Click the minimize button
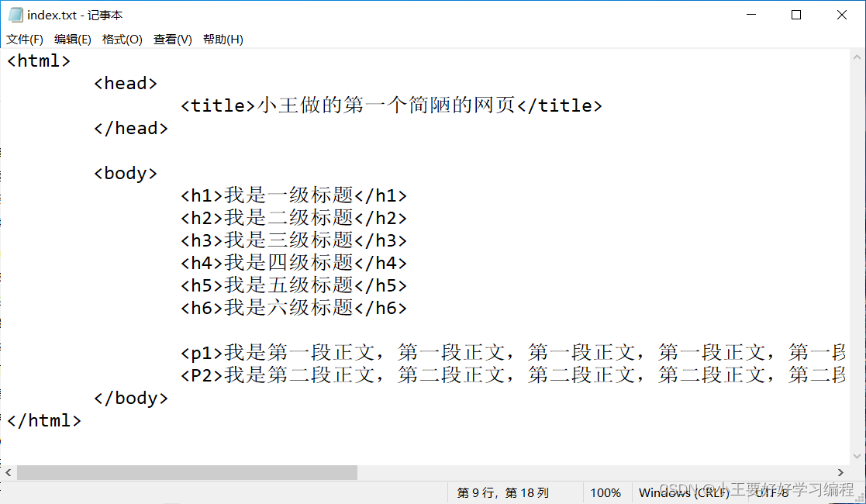 pyautogui.click(x=750, y=14)
